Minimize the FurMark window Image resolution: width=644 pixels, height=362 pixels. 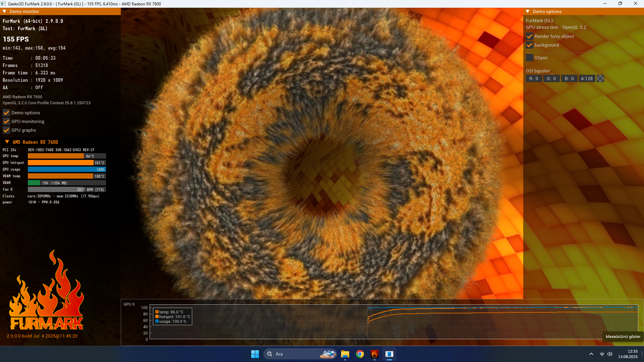click(x=605, y=4)
